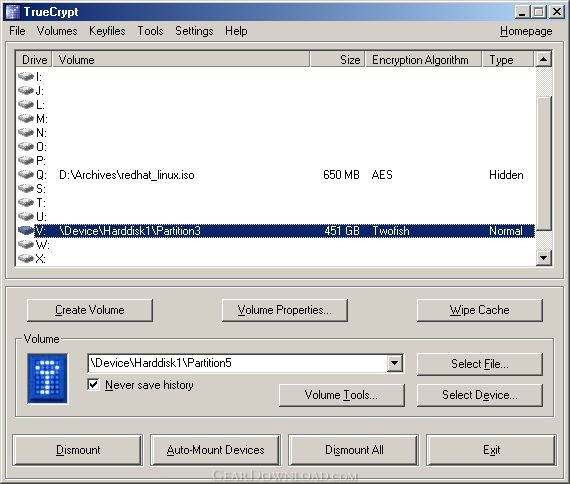Click the volume path input field
570x484 pixels.
(237, 363)
